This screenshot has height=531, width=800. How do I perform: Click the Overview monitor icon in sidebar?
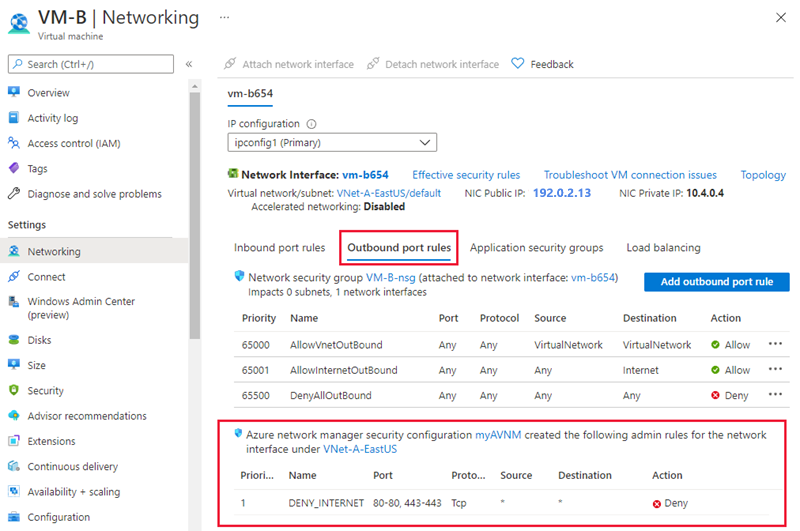14,92
